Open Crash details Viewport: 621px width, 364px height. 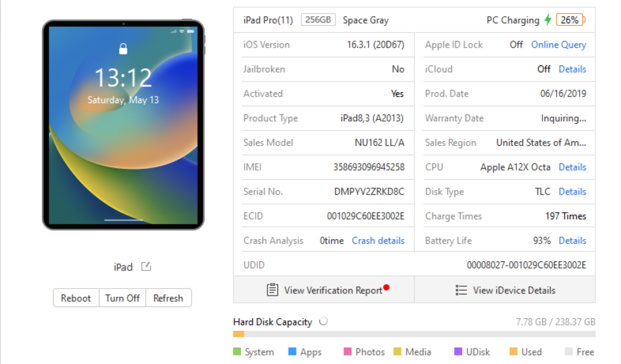(x=378, y=240)
